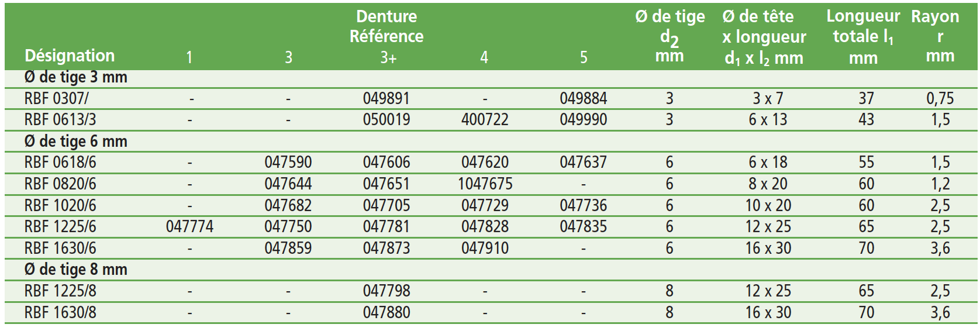The height and width of the screenshot is (331, 980).
Task: Click reference 047774 in column 1
Action: pos(189,227)
